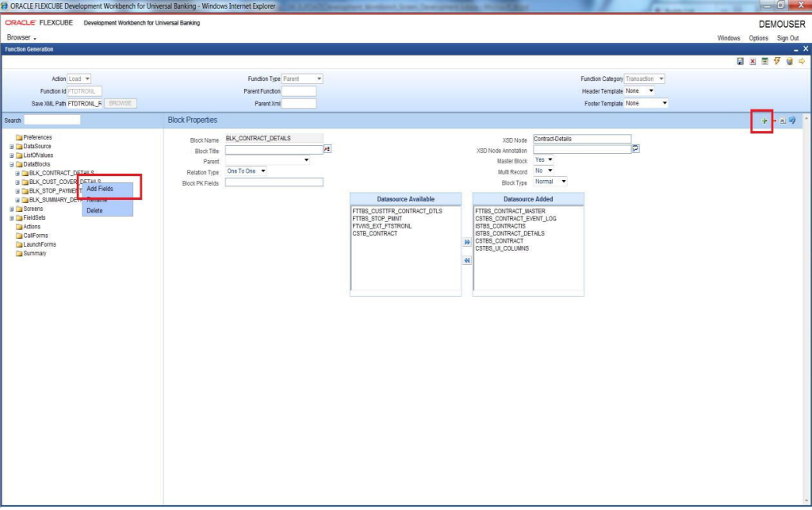Select CSTBS_UI_COLUMNS in Datasource Added
Image resolution: width=812 pixels, height=510 pixels.
(502, 248)
